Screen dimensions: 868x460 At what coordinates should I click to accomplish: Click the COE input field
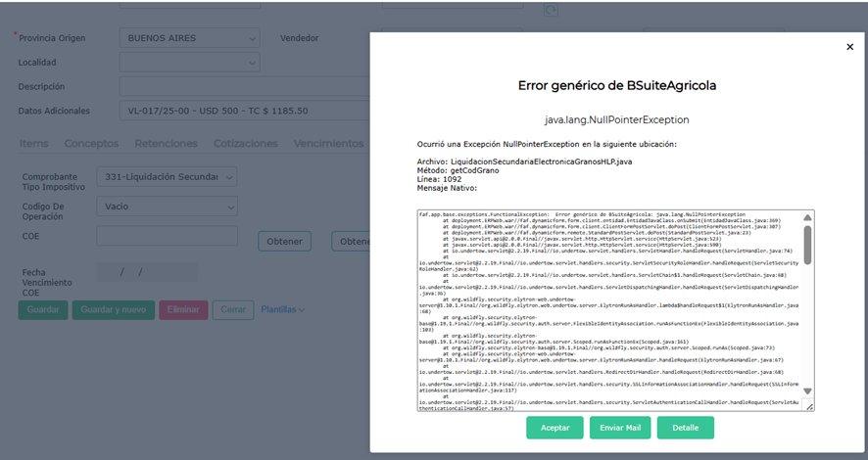(167, 236)
